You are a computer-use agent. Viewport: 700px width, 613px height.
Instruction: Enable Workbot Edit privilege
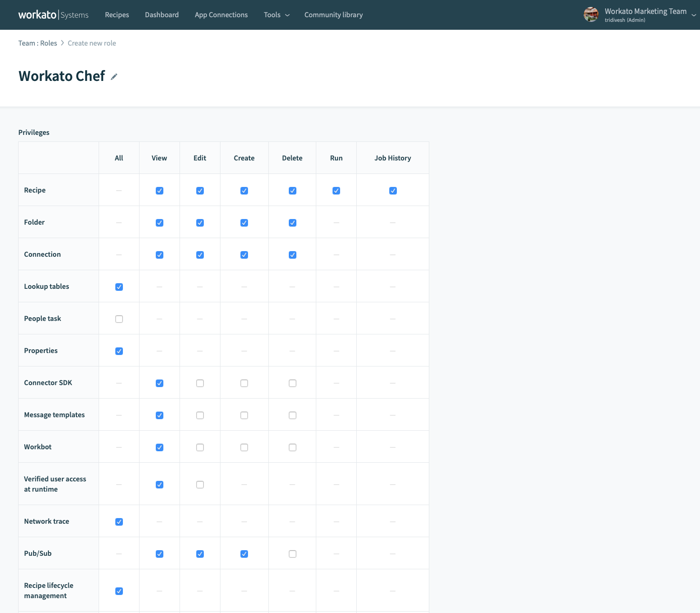[x=200, y=447]
